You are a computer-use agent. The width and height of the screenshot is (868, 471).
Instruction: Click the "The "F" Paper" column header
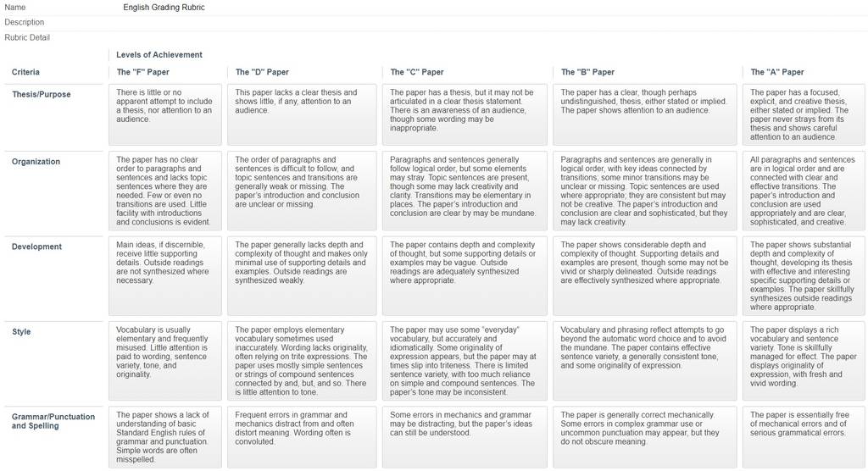pyautogui.click(x=142, y=72)
